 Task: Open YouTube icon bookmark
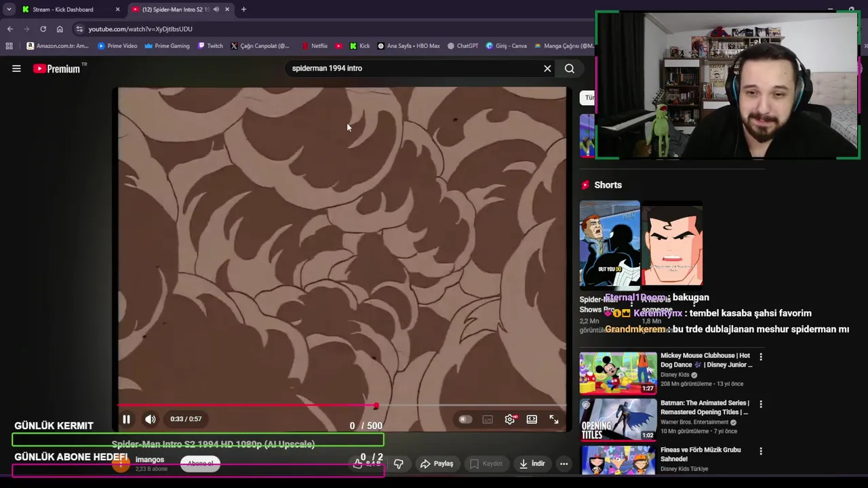point(339,46)
